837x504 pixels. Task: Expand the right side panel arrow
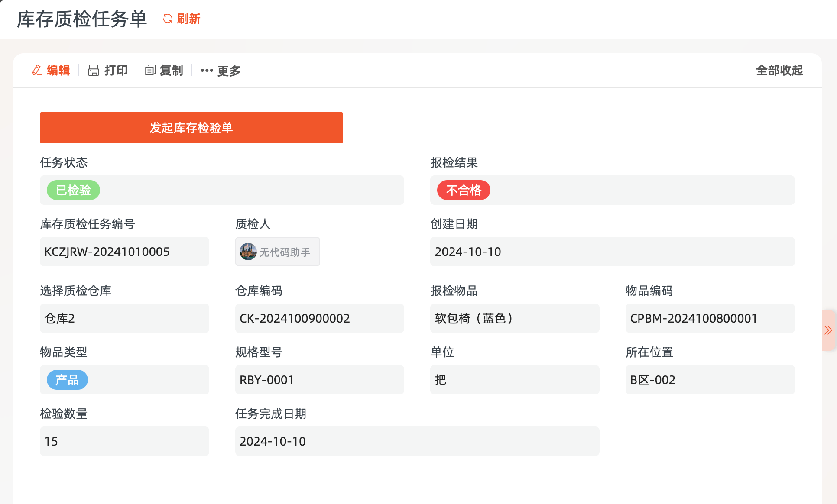point(828,330)
